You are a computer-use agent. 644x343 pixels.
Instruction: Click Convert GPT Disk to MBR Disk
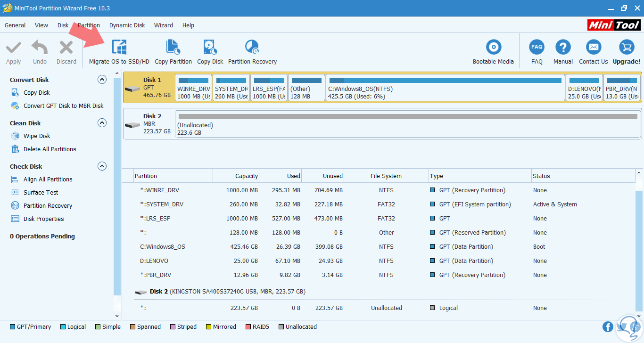point(63,106)
